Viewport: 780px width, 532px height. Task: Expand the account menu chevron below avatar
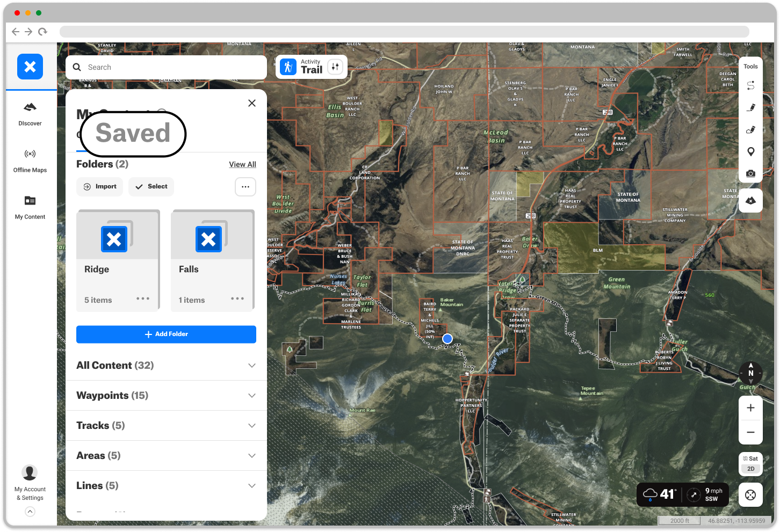[30, 512]
